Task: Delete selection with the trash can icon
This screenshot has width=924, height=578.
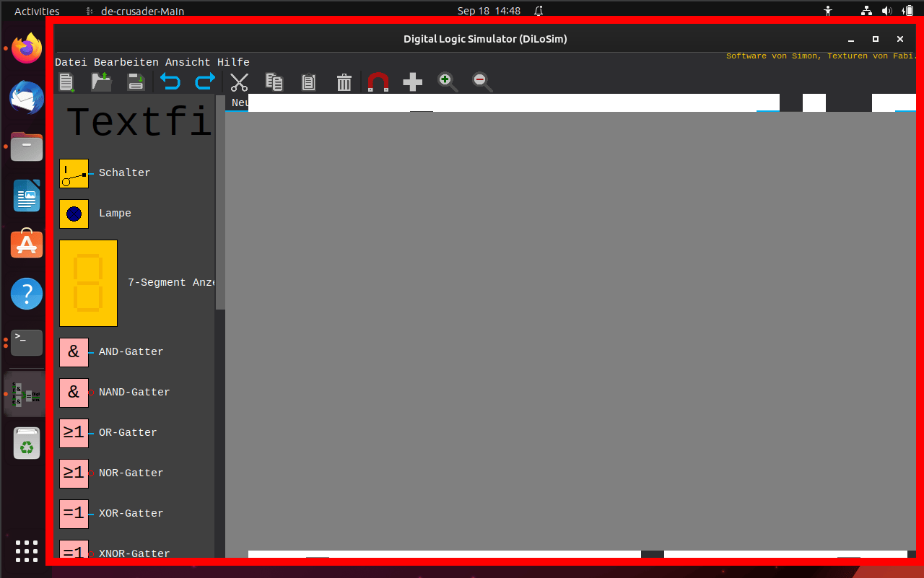Action: point(344,82)
